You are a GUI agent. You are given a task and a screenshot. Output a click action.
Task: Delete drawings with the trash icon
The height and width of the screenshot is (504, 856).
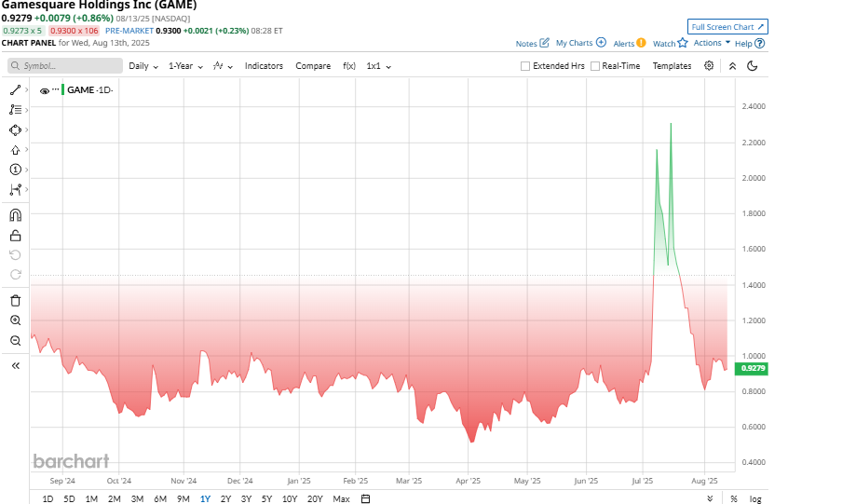(15, 300)
